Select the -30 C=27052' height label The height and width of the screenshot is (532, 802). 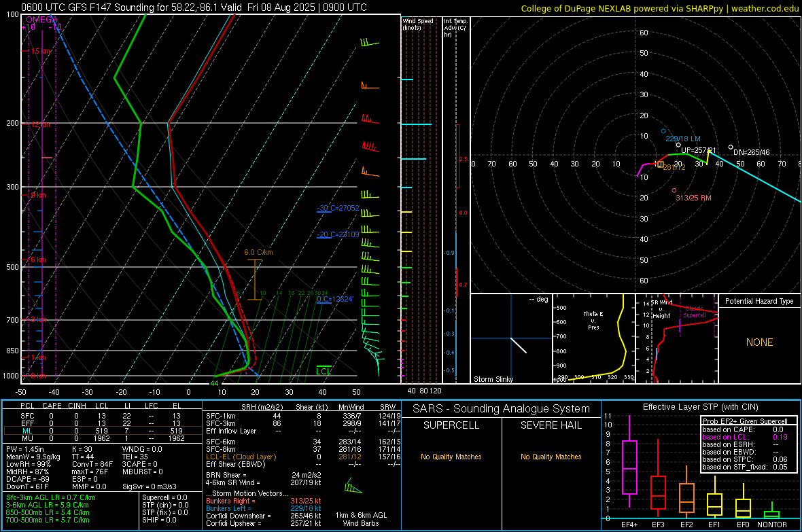click(x=338, y=208)
